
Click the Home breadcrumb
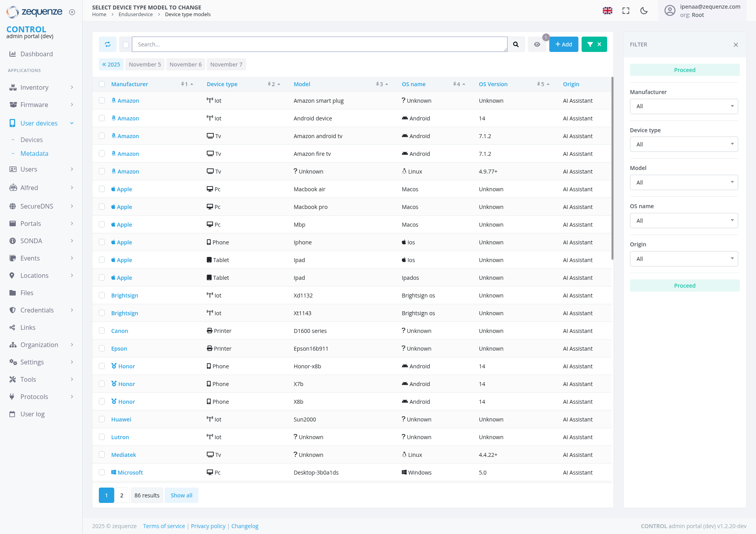tap(99, 15)
